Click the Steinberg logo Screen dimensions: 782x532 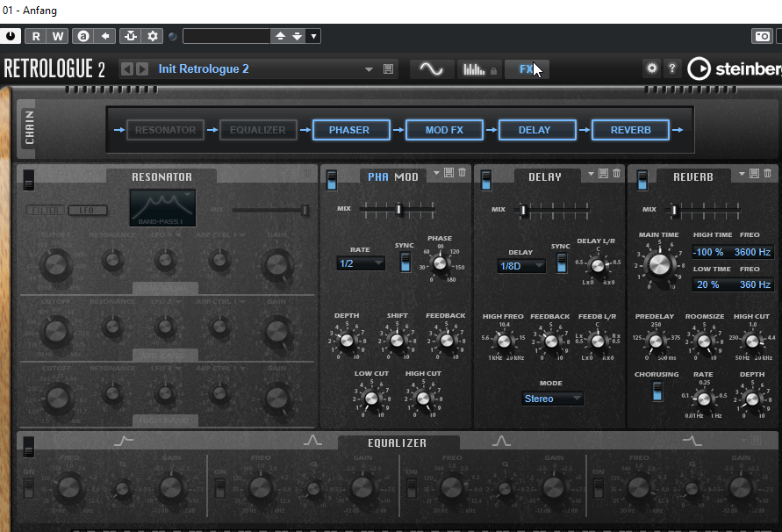(735, 68)
